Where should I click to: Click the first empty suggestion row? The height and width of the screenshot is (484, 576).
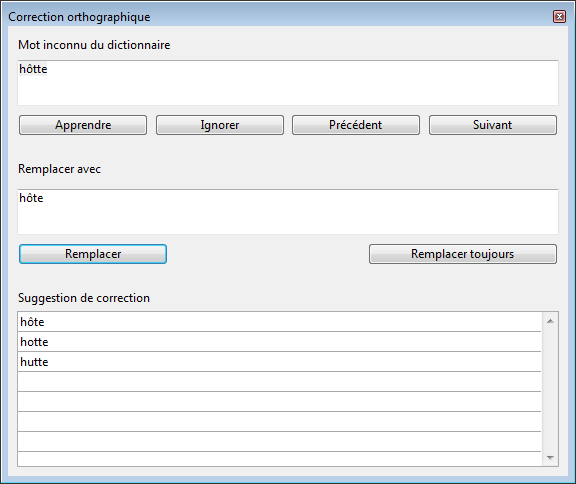point(279,382)
